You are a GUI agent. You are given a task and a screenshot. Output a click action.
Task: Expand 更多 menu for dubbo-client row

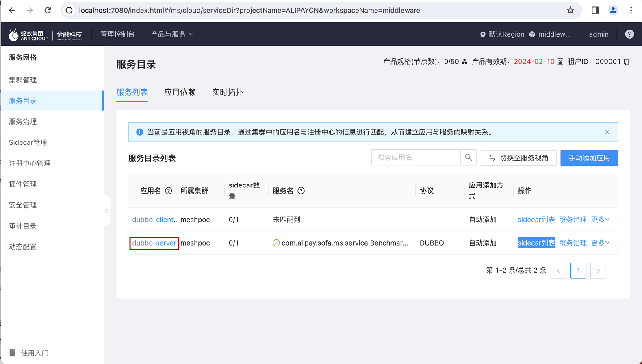tap(600, 220)
